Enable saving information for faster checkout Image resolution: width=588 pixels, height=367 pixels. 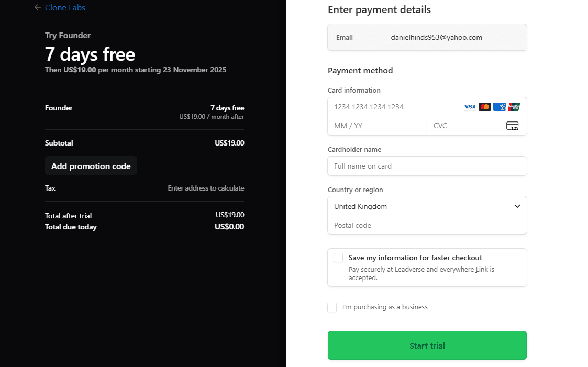click(338, 258)
